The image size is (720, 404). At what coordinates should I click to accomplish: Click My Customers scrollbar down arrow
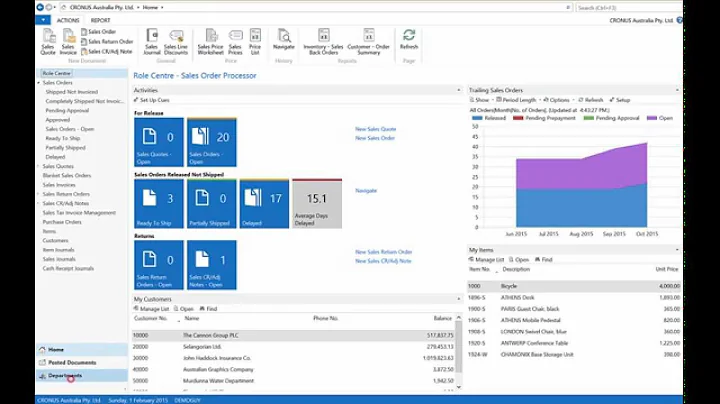click(458, 387)
